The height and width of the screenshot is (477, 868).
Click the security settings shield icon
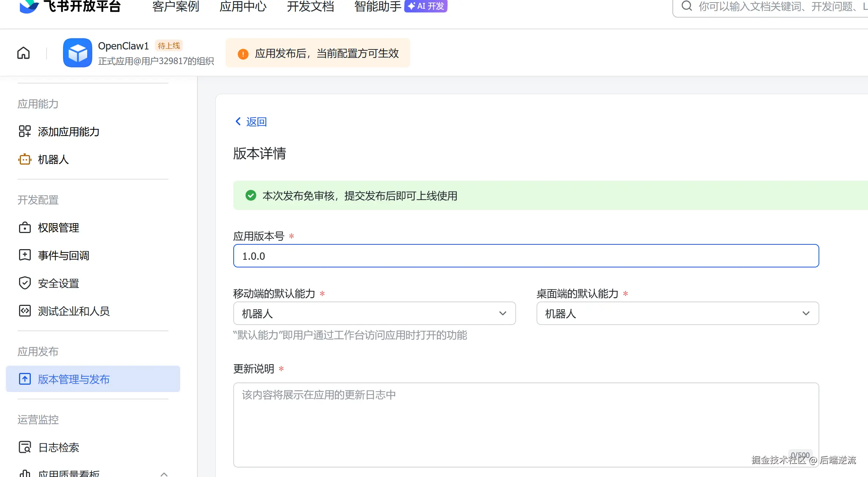click(25, 283)
